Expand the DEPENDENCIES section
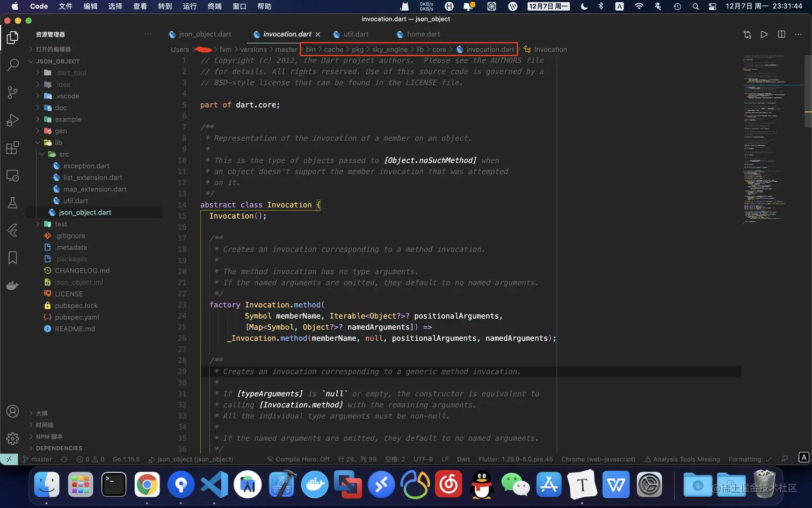Image resolution: width=812 pixels, height=508 pixels. click(x=59, y=448)
